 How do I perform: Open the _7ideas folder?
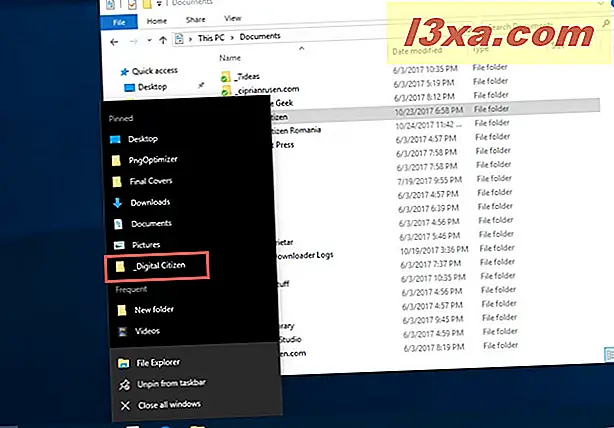pyautogui.click(x=247, y=77)
